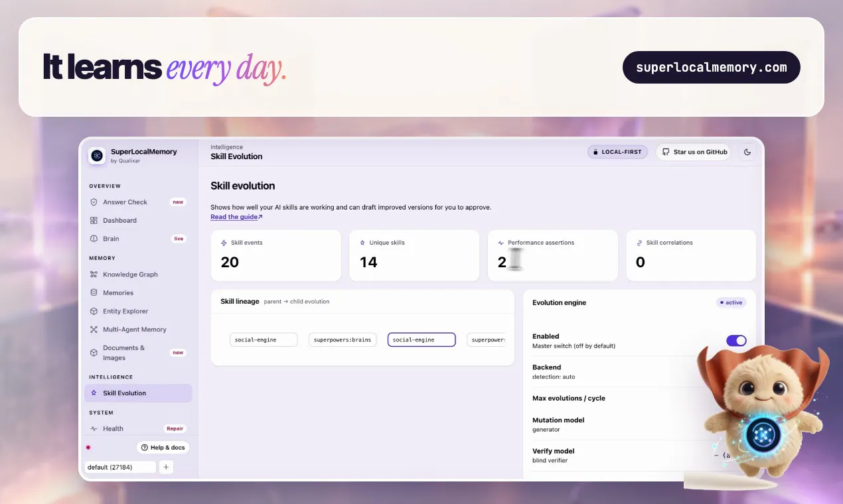Image resolution: width=843 pixels, height=504 pixels.
Task: Add a new profile with plus button
Action: point(166,467)
